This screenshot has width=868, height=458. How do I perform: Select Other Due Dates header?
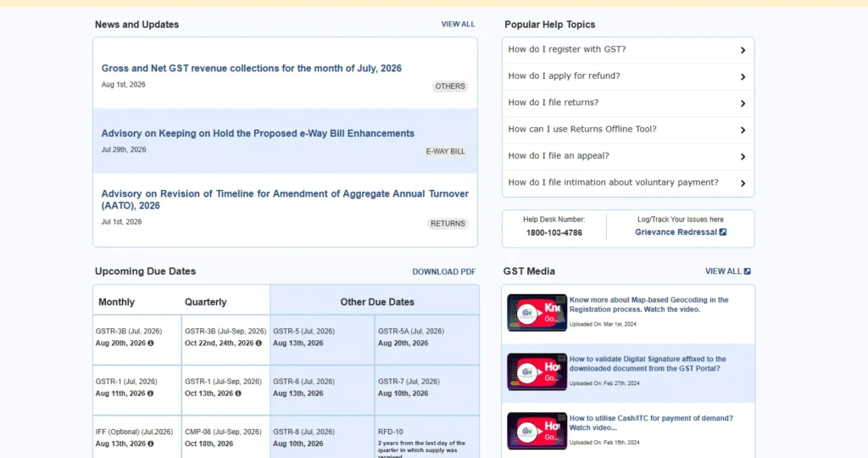tap(377, 303)
